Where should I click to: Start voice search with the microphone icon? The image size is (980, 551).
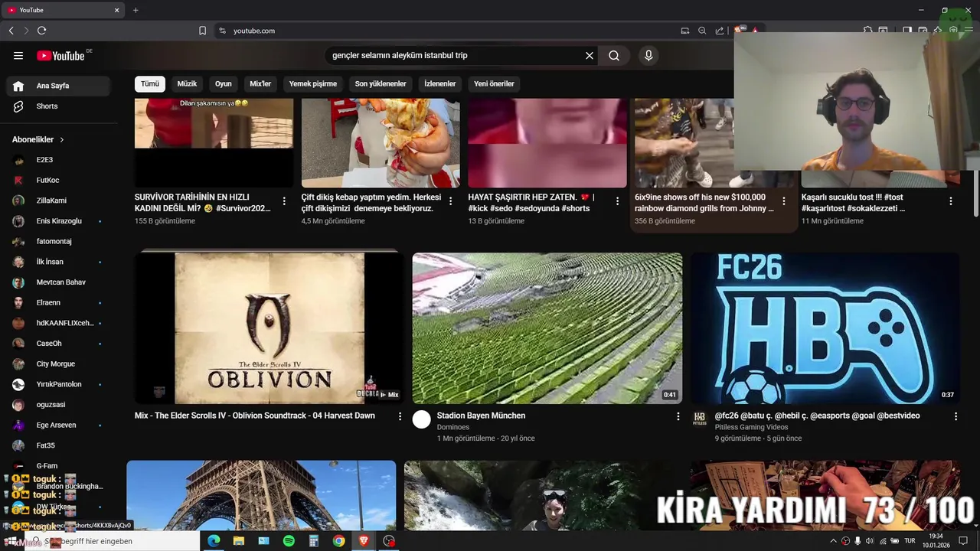[x=648, y=55]
